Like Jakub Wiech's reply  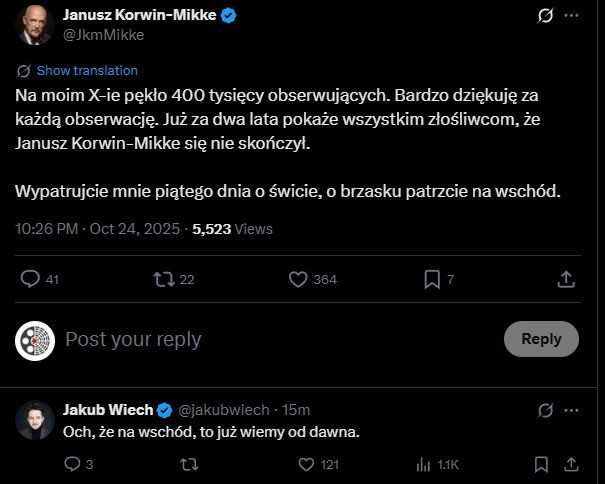tap(309, 464)
